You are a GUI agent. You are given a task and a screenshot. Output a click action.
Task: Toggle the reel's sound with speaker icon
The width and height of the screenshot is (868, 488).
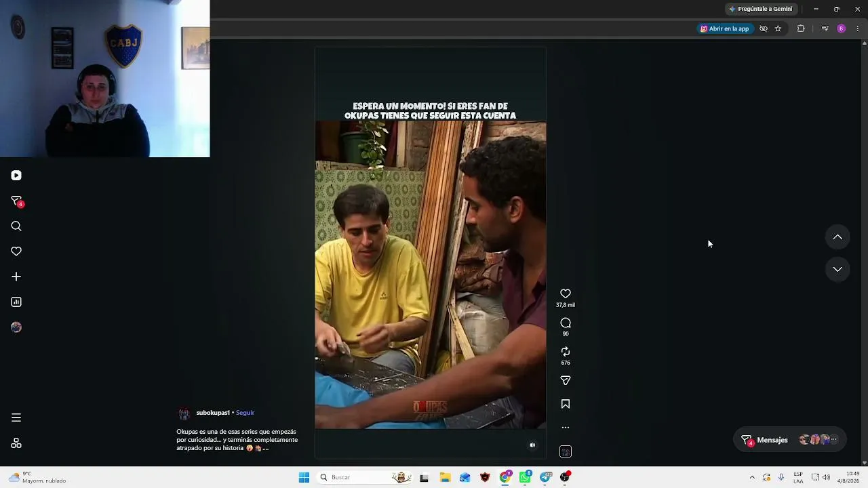click(532, 445)
